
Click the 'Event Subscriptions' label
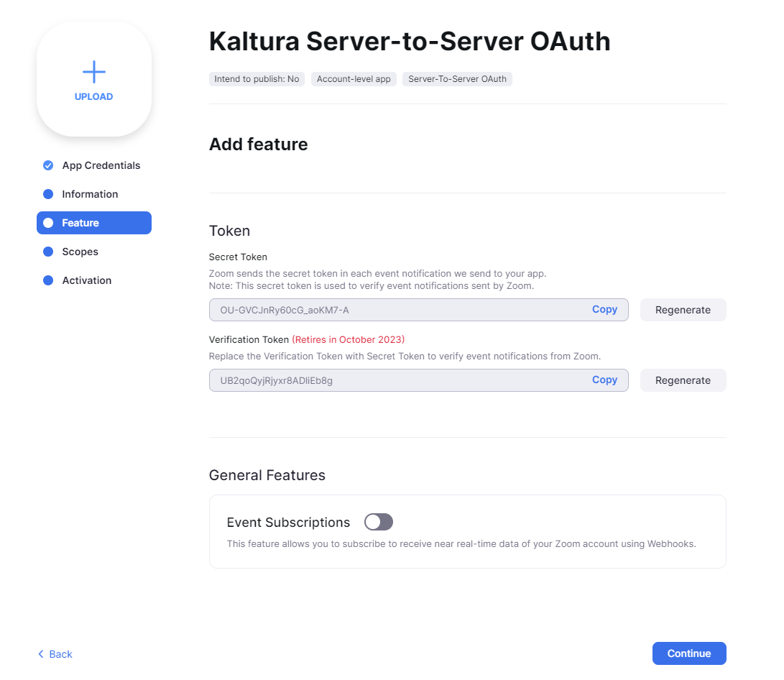288,523
